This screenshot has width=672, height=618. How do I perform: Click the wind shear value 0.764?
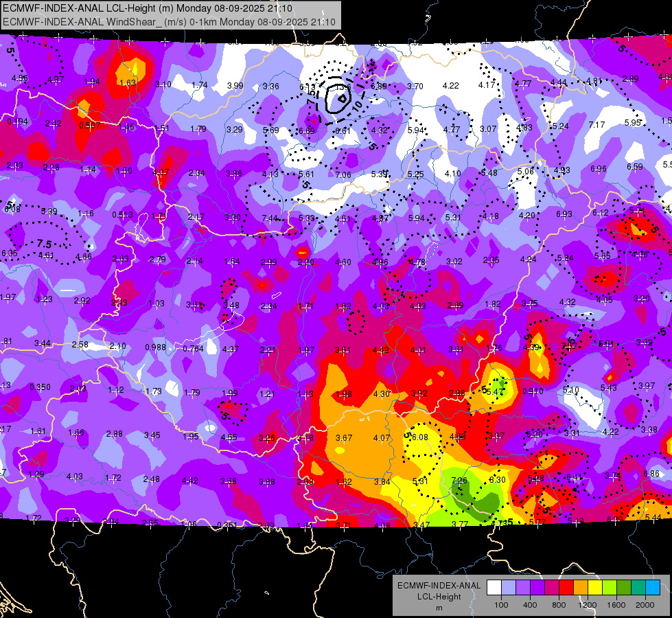(x=194, y=349)
